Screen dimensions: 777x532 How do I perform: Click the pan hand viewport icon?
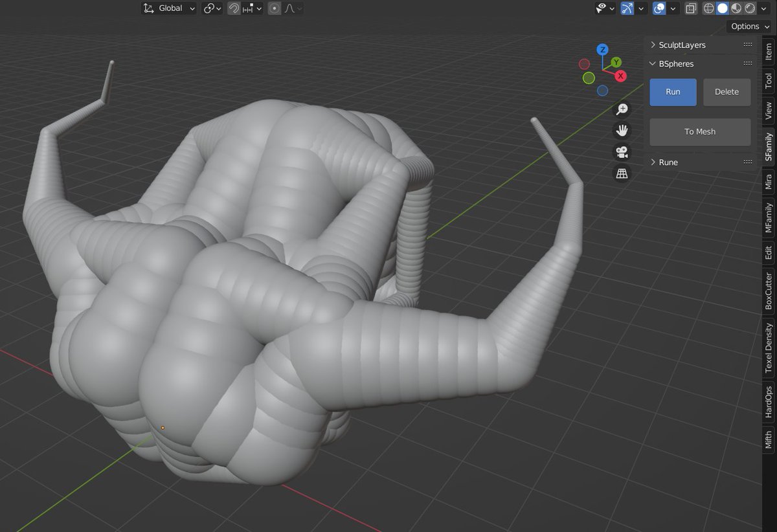[622, 131]
